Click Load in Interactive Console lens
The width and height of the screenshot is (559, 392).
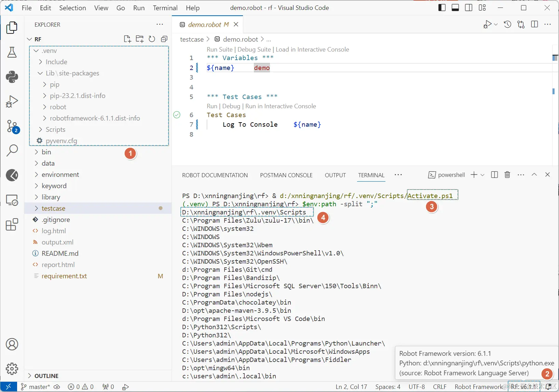point(312,50)
